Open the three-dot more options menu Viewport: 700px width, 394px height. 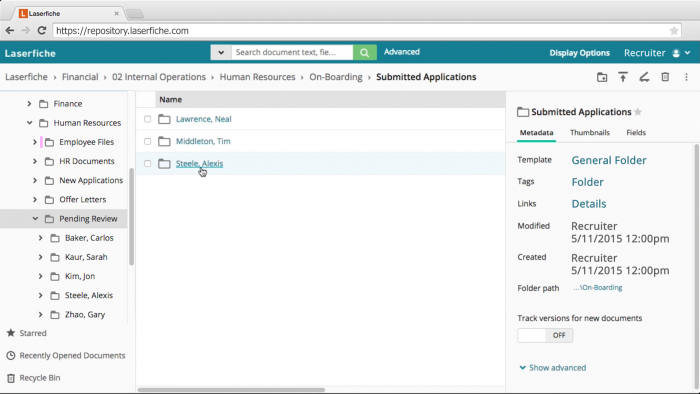tap(686, 77)
